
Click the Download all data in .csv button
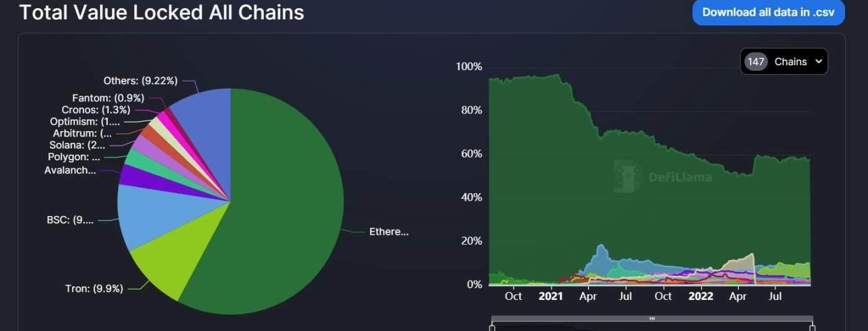(x=769, y=12)
